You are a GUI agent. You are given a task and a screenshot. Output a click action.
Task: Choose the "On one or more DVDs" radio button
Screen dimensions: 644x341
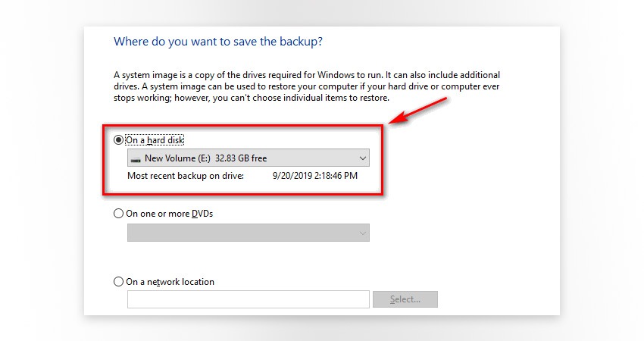[118, 214]
